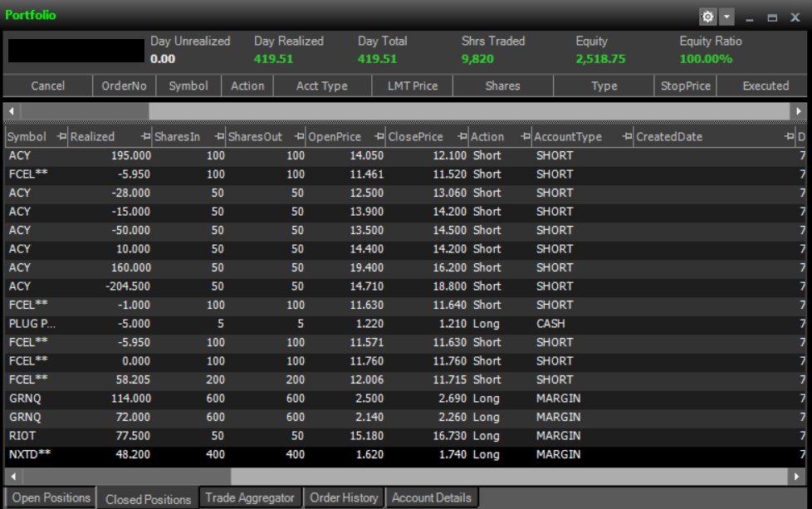The height and width of the screenshot is (509, 812).
Task: Click realized value 72.000 for GRNQ
Action: [133, 417]
